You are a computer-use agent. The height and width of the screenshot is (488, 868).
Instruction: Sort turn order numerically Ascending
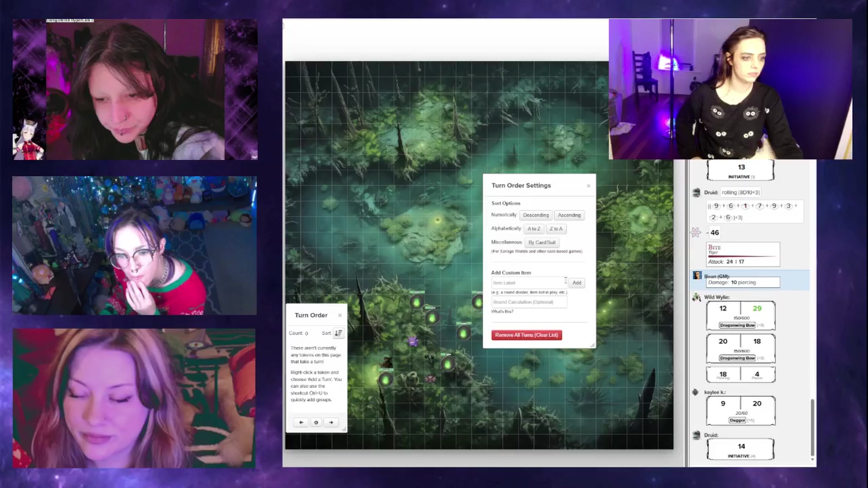click(569, 215)
